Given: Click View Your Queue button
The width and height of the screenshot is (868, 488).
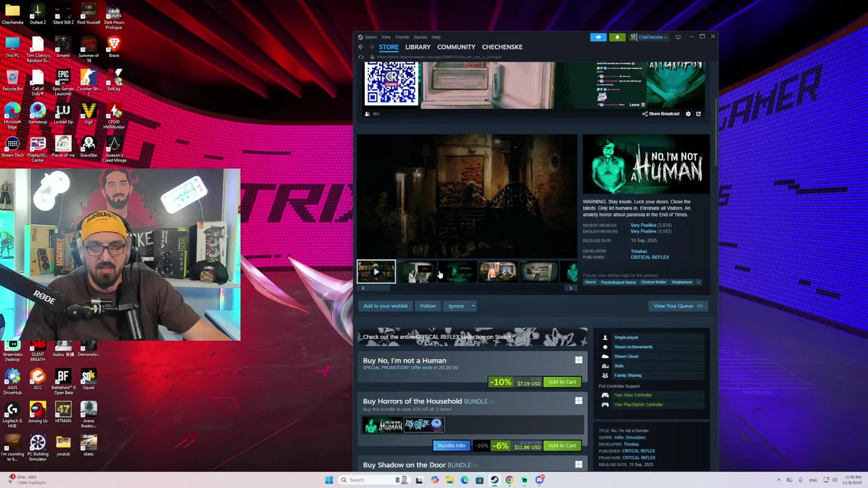Looking at the screenshot, I should coord(678,306).
